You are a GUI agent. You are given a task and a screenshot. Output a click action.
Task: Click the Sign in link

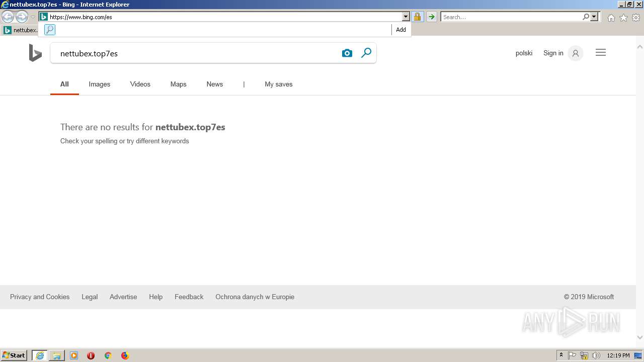553,53
